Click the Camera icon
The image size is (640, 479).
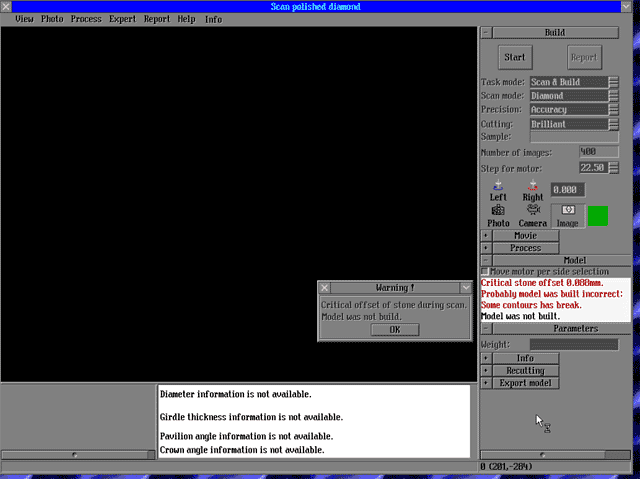coord(532,211)
